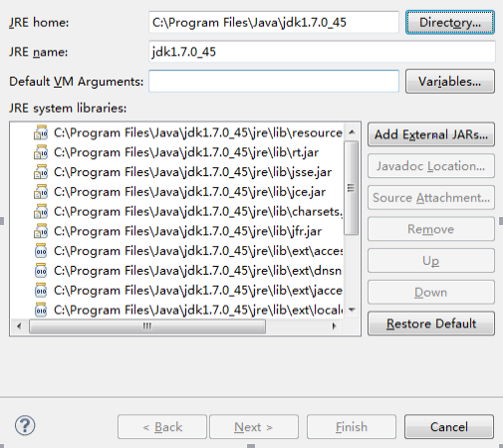Focus the JRE name field

point(322,52)
